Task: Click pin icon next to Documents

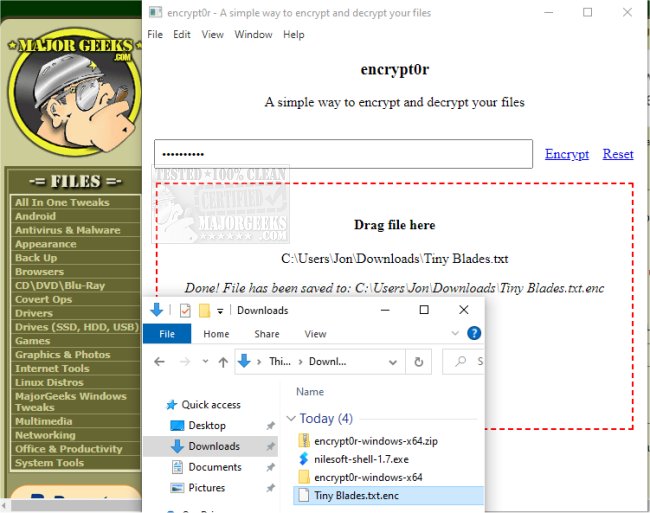Action: tap(271, 467)
